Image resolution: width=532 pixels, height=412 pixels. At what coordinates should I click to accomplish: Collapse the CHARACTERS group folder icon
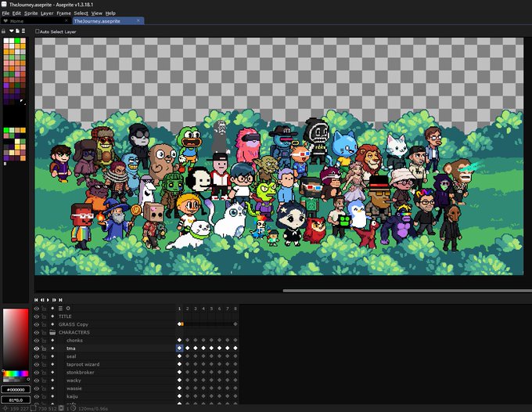click(52, 333)
